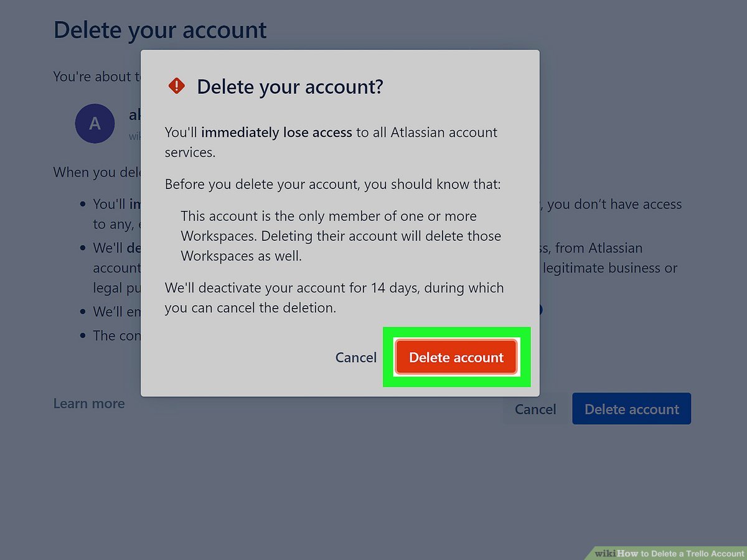Click the 'Delete your account' page heading

coord(160,30)
